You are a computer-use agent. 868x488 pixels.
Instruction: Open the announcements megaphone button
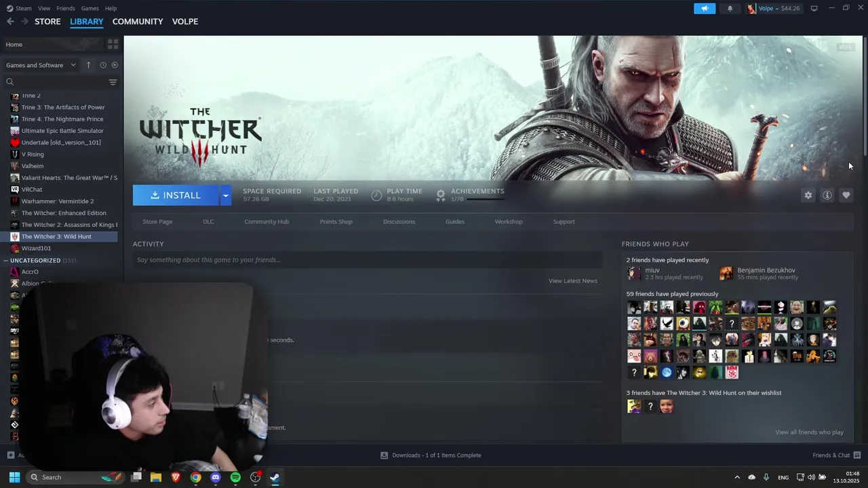pyautogui.click(x=705, y=8)
